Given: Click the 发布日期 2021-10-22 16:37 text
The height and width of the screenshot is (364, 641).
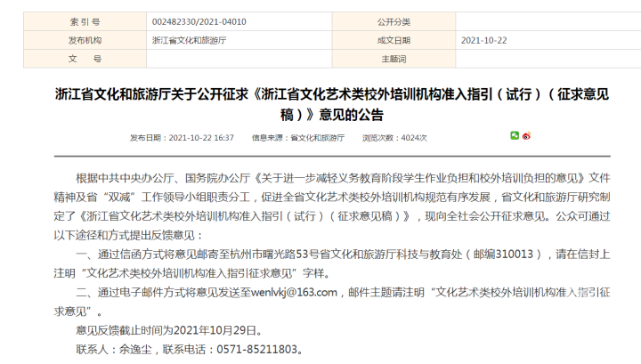Looking at the screenshot, I should tap(182, 138).
